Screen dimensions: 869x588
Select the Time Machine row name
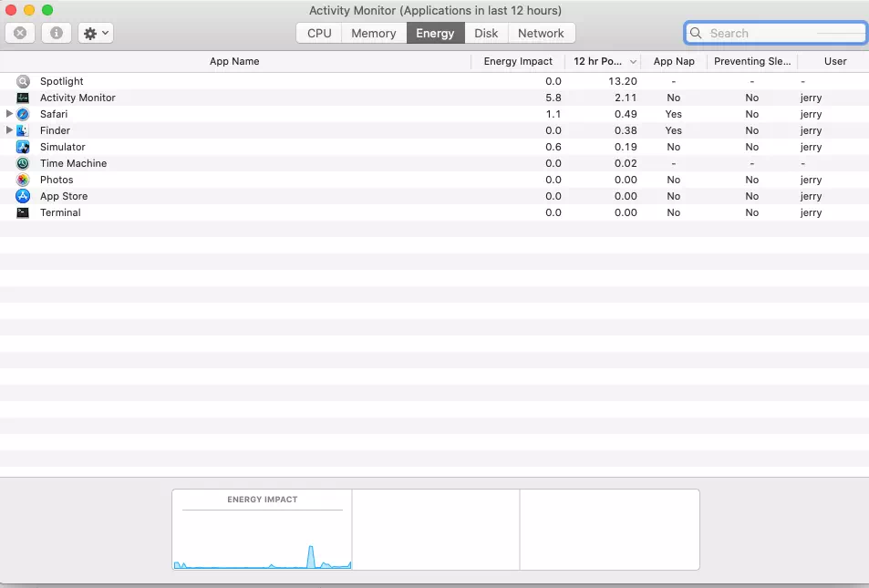(73, 163)
